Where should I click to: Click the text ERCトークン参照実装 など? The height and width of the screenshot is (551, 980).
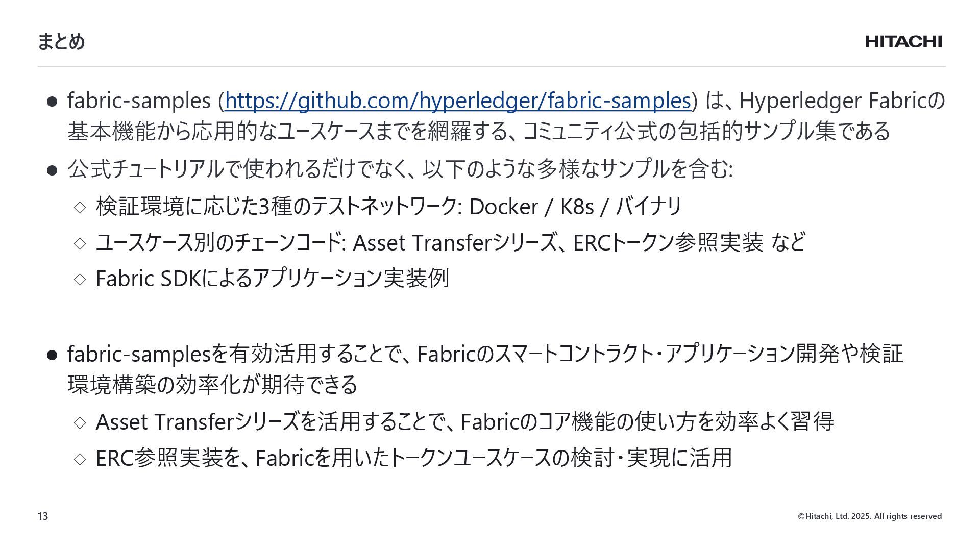click(689, 242)
